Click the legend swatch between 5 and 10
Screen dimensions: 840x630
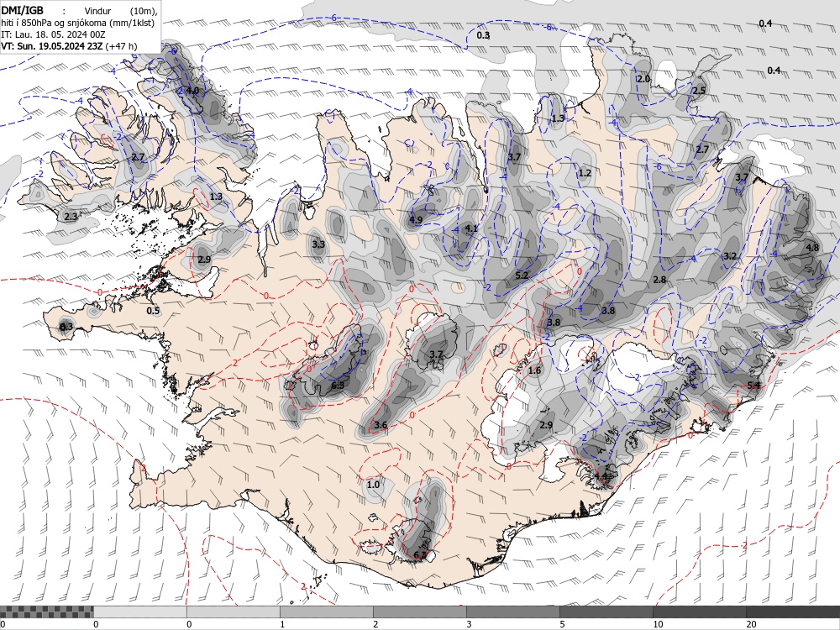pos(606,612)
